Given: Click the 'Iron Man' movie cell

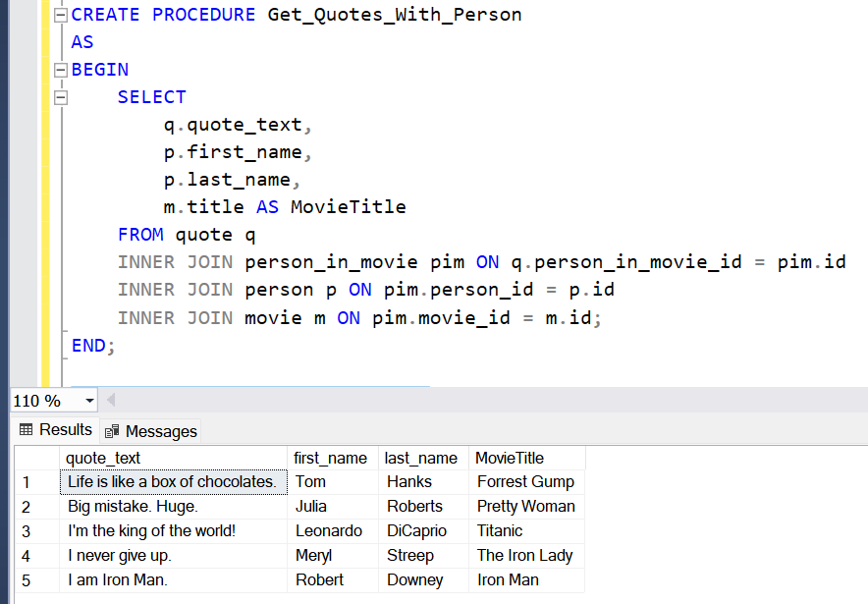Looking at the screenshot, I should pyautogui.click(x=527, y=580).
